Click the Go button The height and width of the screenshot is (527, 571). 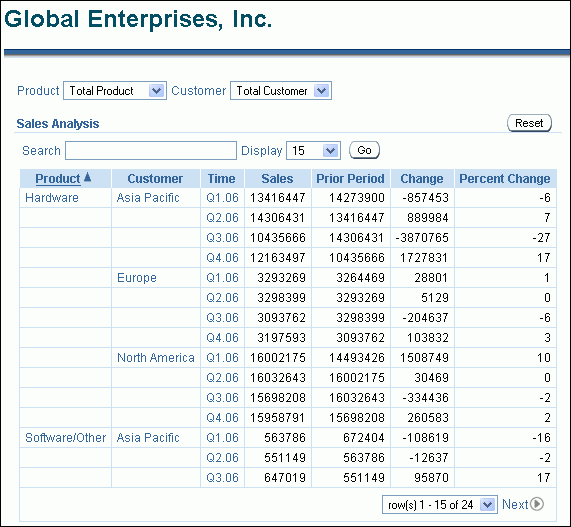[x=364, y=150]
